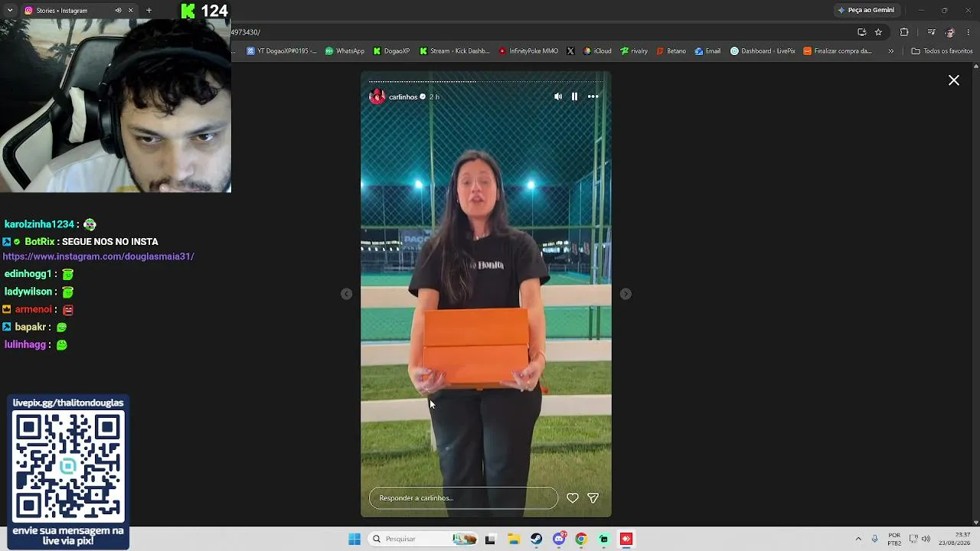The width and height of the screenshot is (980, 551).
Task: Open the X (Twitter) bookmark
Action: coord(570,51)
